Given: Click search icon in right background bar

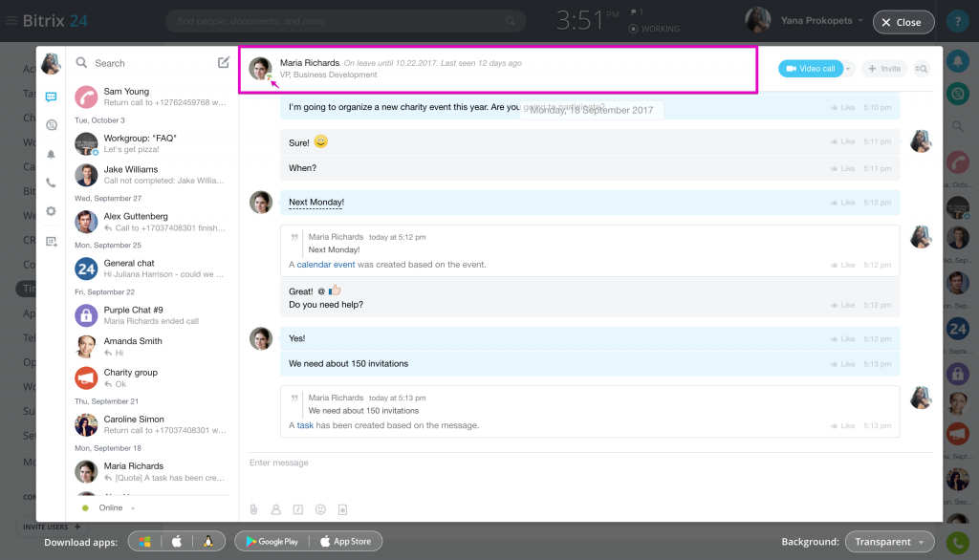Looking at the screenshot, I should [x=957, y=127].
